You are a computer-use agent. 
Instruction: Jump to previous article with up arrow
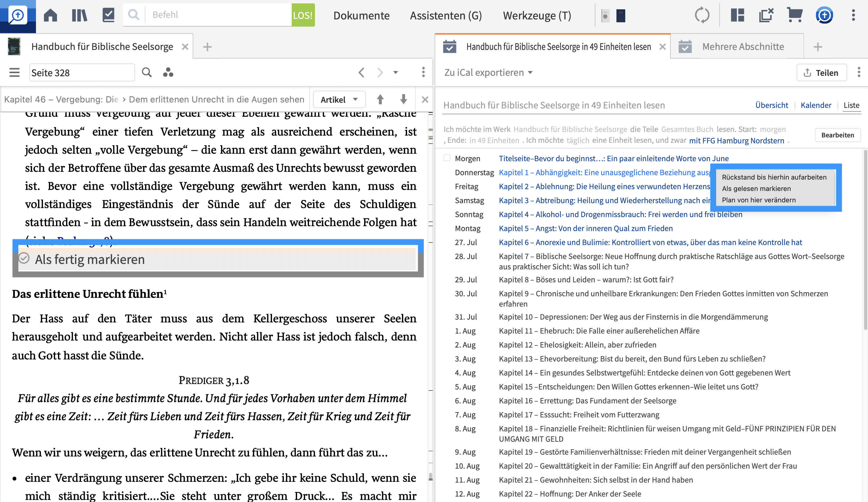tap(380, 99)
